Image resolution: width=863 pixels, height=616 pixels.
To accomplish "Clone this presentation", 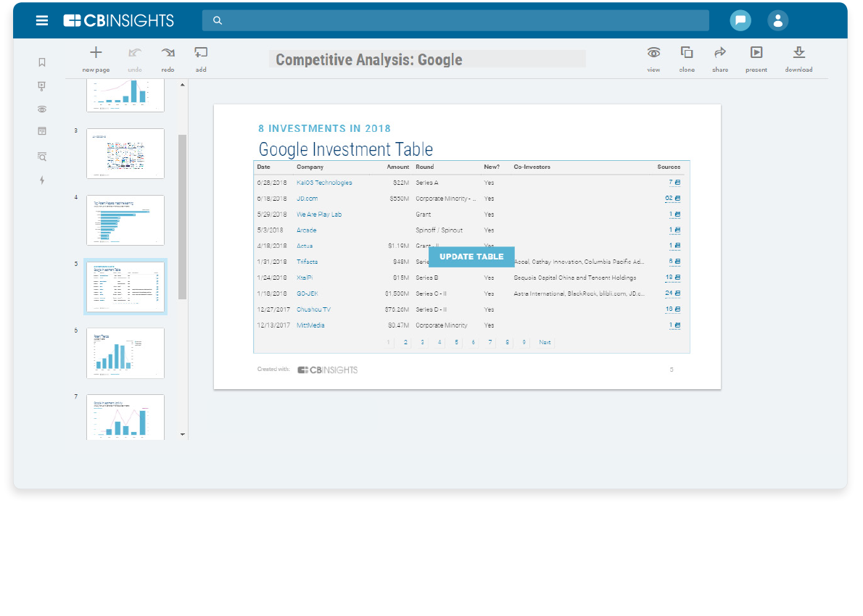I will (686, 59).
